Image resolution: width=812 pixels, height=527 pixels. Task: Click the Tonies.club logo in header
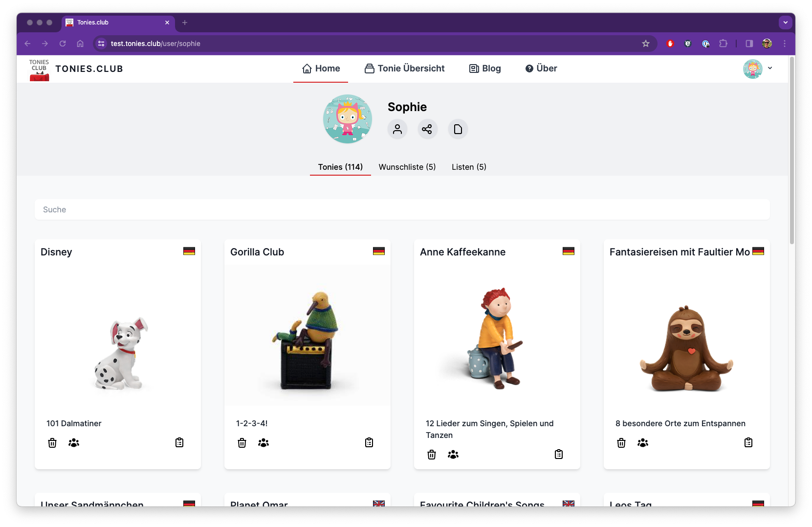pyautogui.click(x=39, y=69)
